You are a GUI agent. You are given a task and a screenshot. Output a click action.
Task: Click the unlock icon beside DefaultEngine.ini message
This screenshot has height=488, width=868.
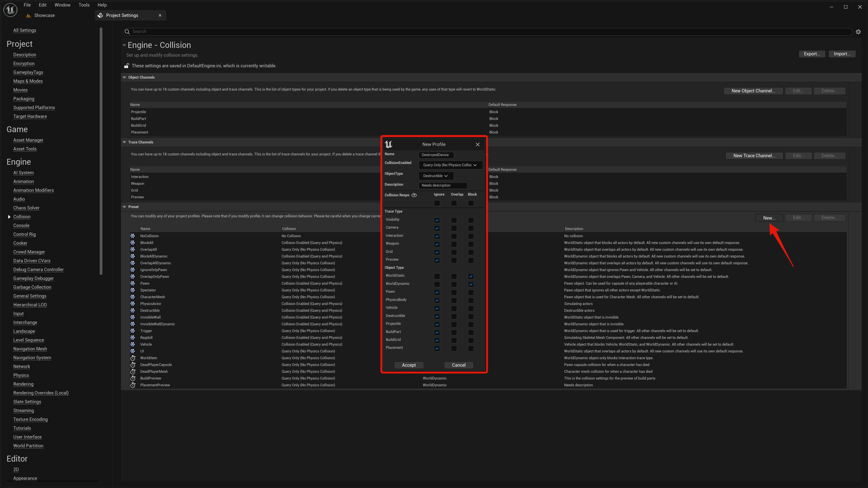[127, 66]
